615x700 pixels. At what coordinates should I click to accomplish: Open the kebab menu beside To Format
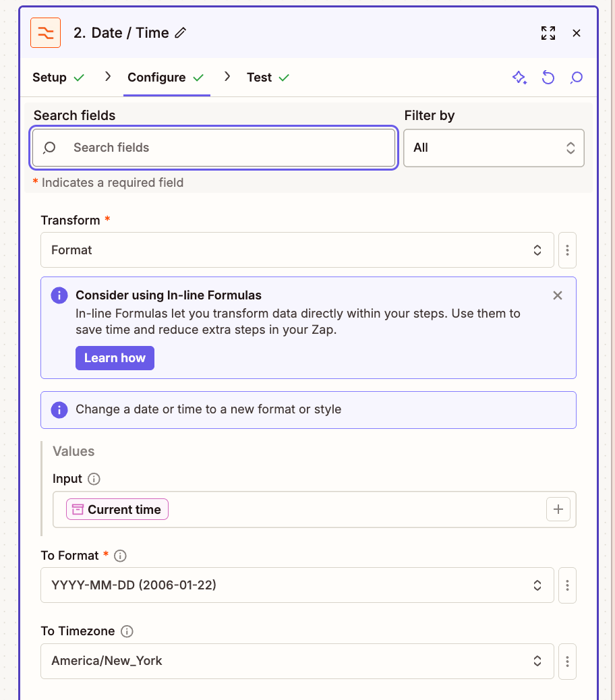[567, 585]
